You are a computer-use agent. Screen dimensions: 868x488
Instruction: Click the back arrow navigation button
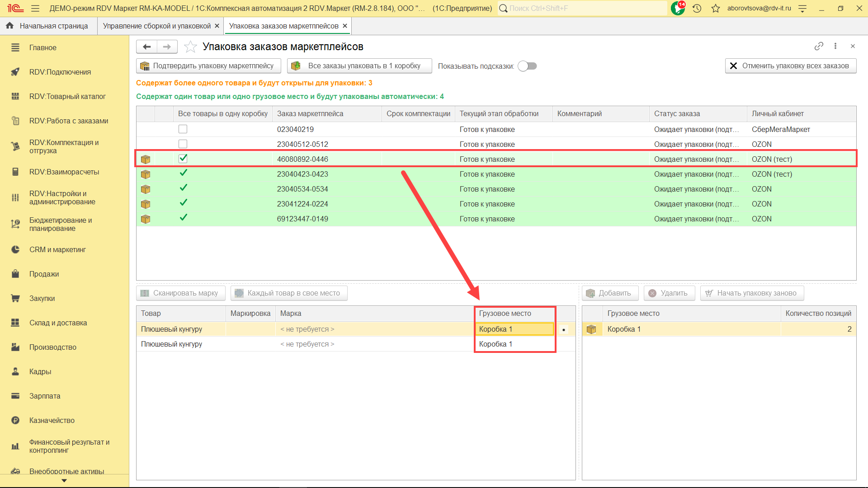146,47
